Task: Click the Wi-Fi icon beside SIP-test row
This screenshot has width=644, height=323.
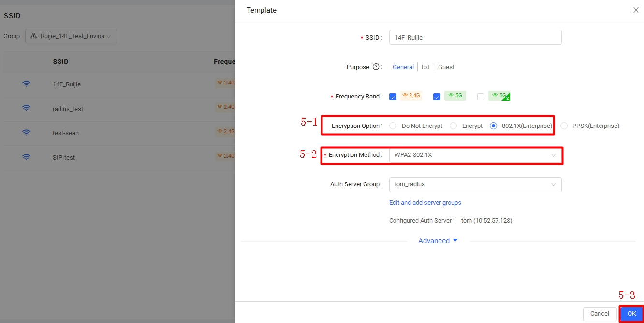Action: pyautogui.click(x=27, y=157)
